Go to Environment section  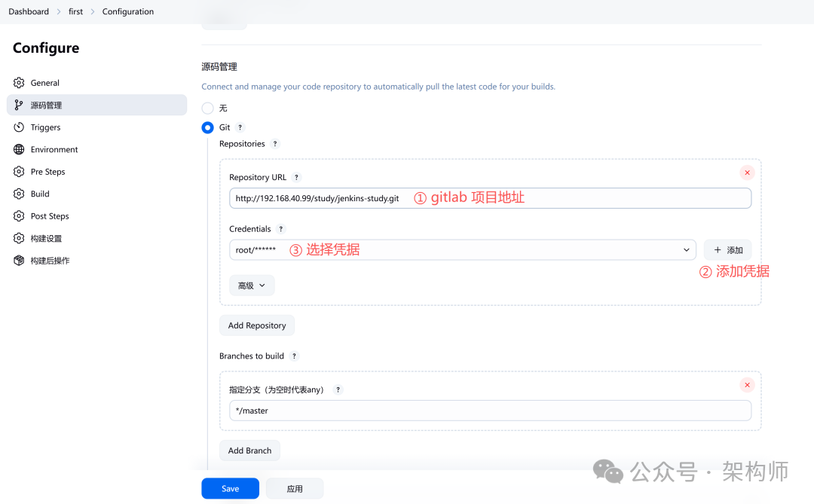click(x=96, y=149)
